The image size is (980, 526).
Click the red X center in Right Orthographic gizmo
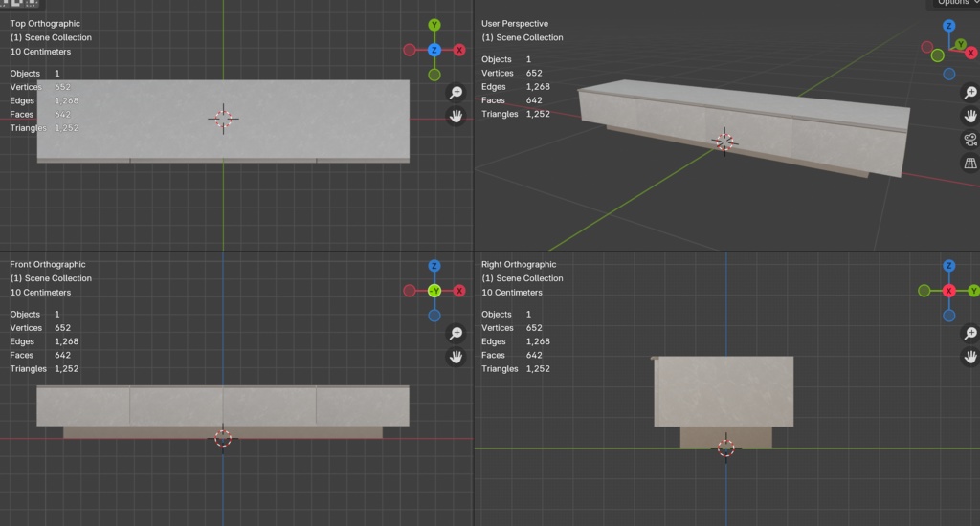(x=948, y=291)
